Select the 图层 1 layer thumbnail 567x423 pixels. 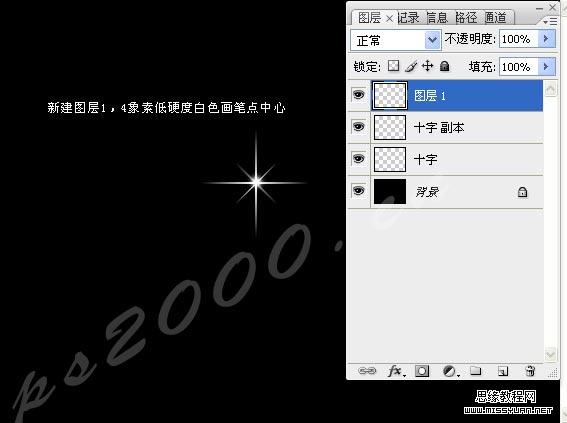click(389, 96)
